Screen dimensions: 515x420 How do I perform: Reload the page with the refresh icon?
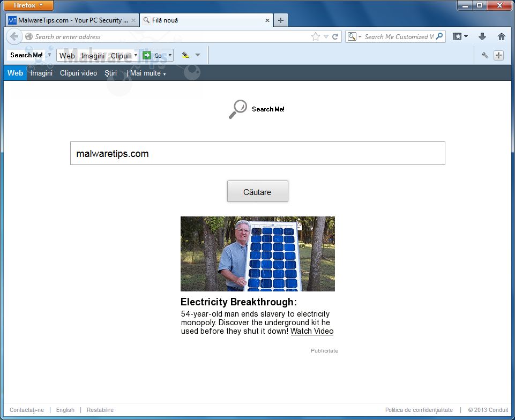point(335,36)
